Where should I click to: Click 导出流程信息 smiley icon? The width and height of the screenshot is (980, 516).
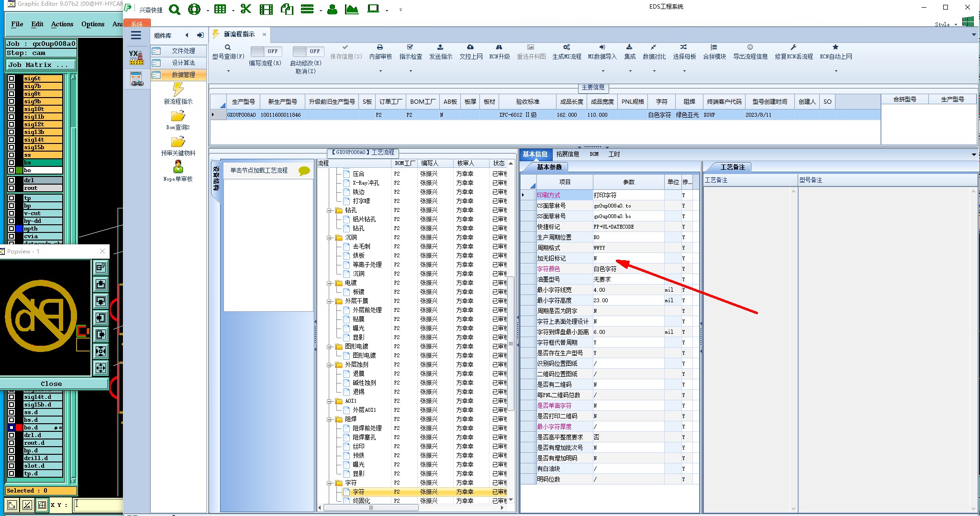750,47
